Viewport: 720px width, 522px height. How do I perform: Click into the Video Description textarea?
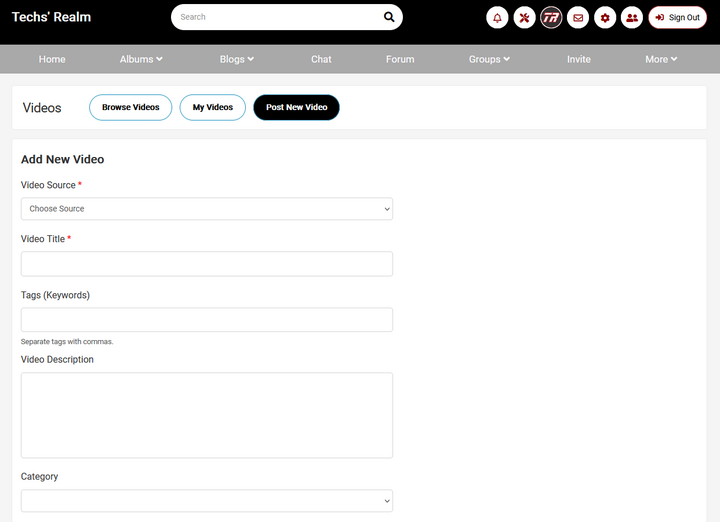pos(207,415)
